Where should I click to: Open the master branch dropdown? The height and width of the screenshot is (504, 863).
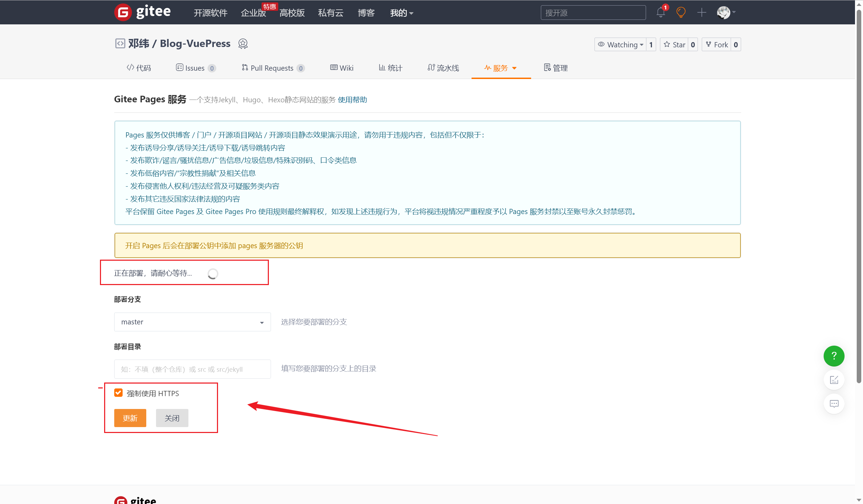pyautogui.click(x=192, y=322)
